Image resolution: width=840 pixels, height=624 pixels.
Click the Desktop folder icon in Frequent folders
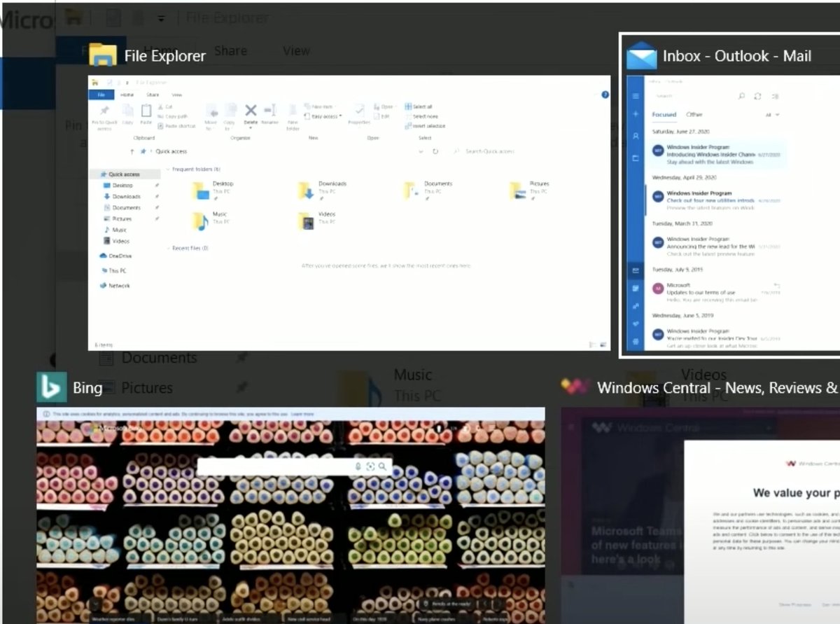(x=202, y=189)
